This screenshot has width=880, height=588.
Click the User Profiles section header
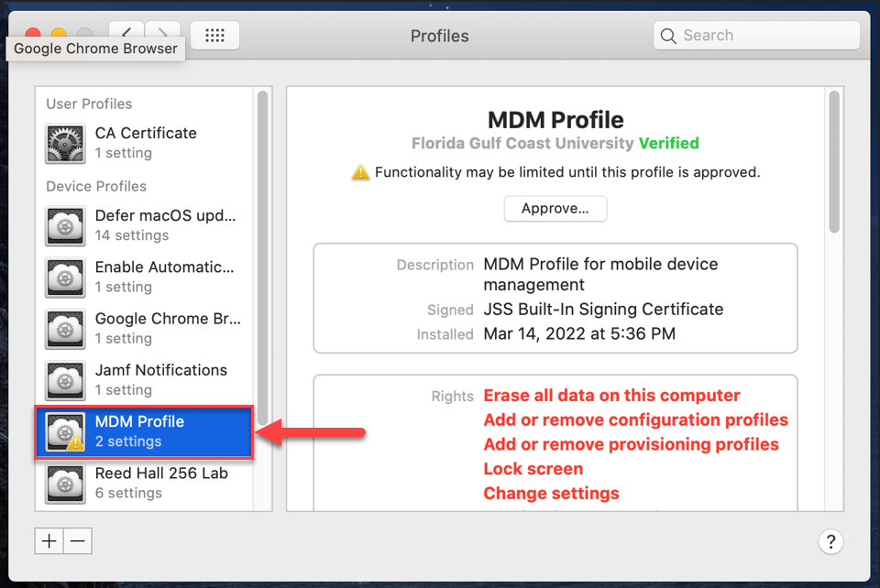[89, 103]
